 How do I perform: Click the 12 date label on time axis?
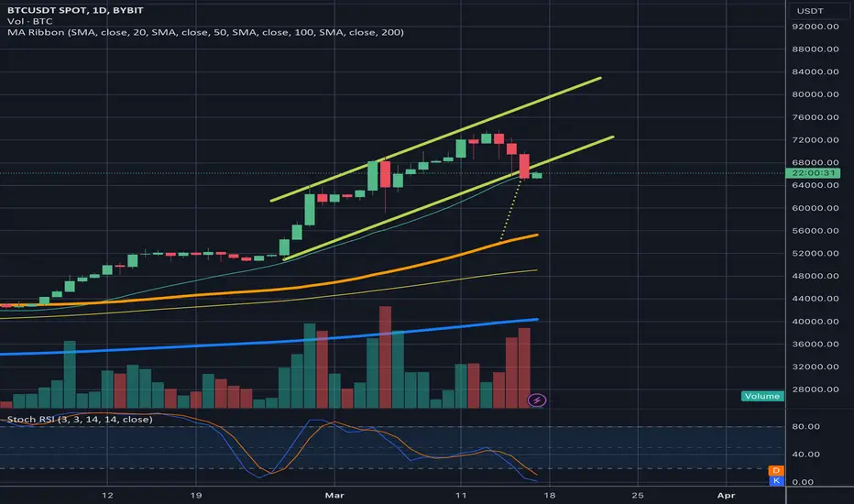tap(107, 495)
